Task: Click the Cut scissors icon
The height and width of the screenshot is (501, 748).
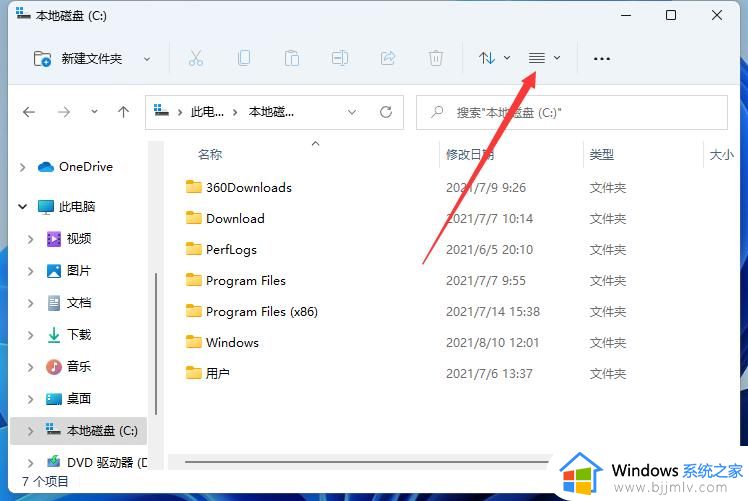Action: (196, 58)
